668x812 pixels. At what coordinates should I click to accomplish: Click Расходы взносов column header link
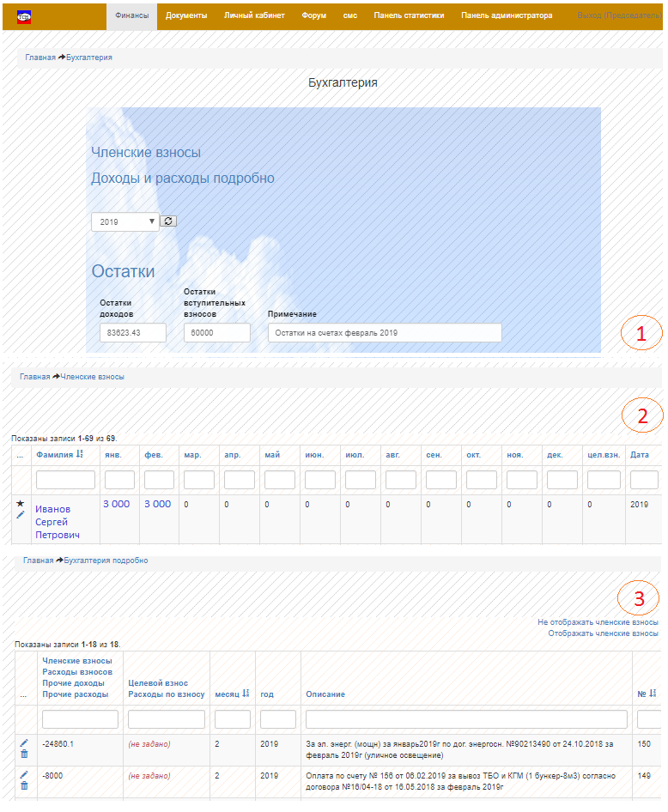click(77, 672)
